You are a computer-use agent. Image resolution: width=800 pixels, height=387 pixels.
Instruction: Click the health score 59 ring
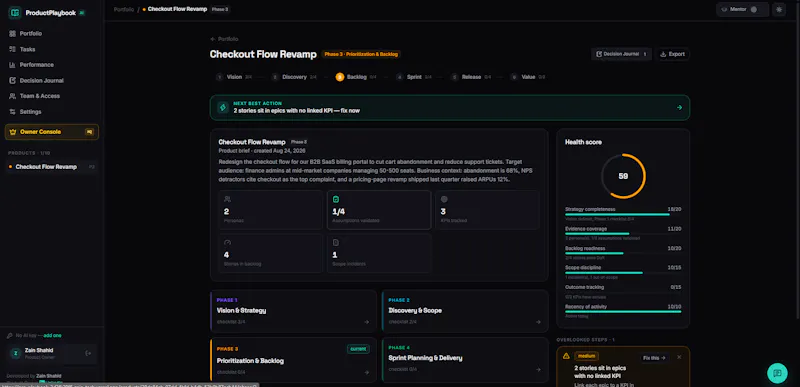[x=623, y=176]
